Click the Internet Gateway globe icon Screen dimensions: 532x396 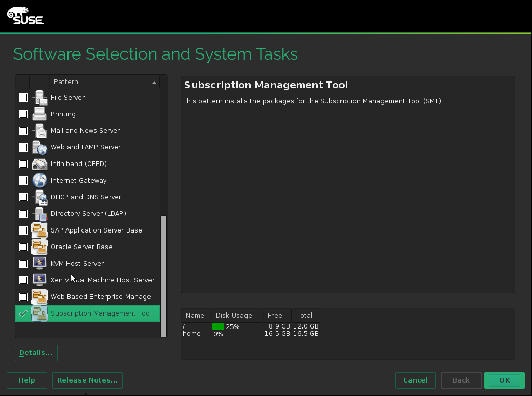[x=40, y=181]
